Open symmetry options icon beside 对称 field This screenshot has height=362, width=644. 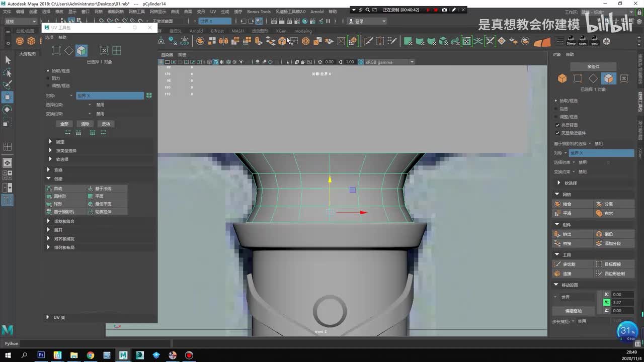point(149,96)
